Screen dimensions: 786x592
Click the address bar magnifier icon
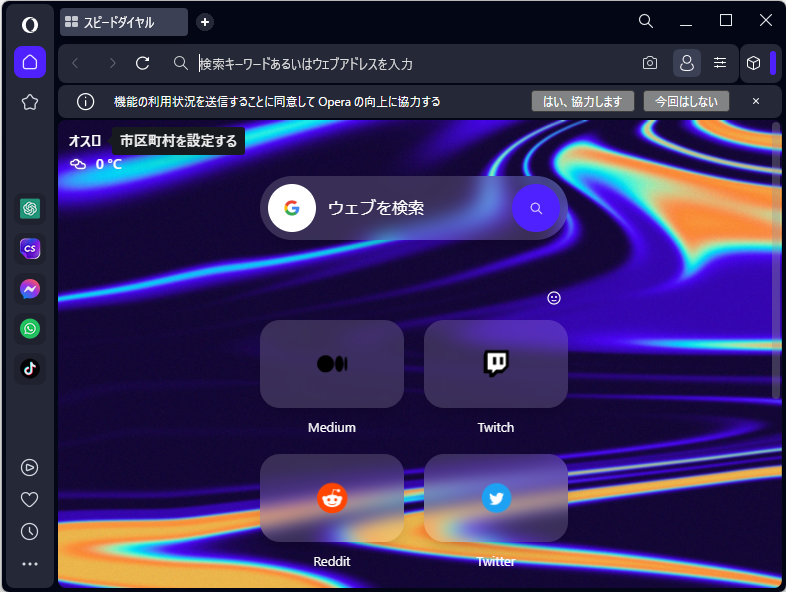pyautogui.click(x=180, y=63)
